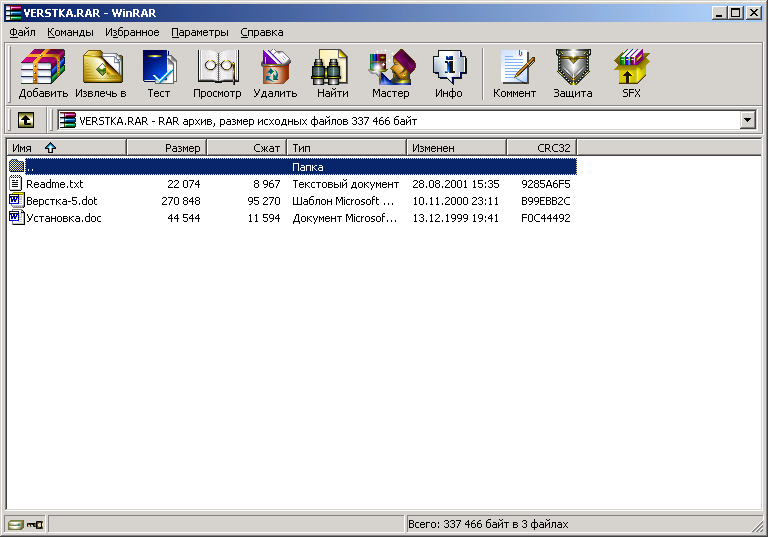
Task: Click type Текстовый документ
Action: tap(346, 184)
